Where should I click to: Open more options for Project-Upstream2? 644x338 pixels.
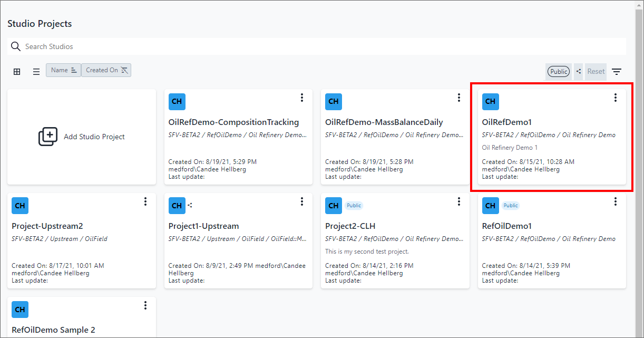[x=145, y=201]
